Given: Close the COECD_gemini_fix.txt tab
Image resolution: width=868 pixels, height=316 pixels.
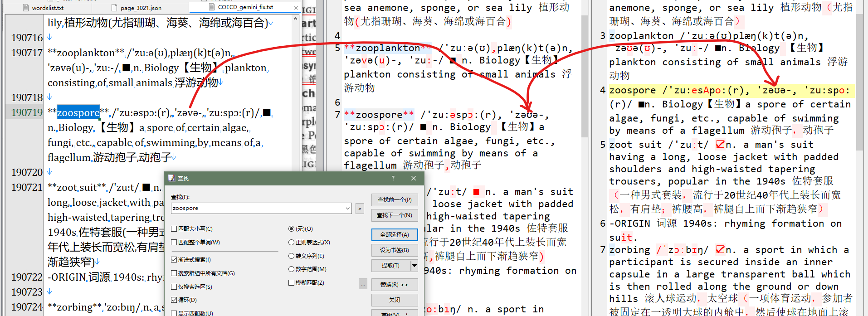Looking at the screenshot, I should [x=296, y=8].
